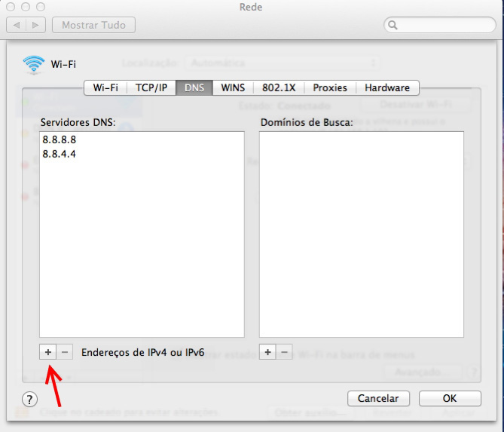Click inside the Domínios de Busca list

coord(362,234)
